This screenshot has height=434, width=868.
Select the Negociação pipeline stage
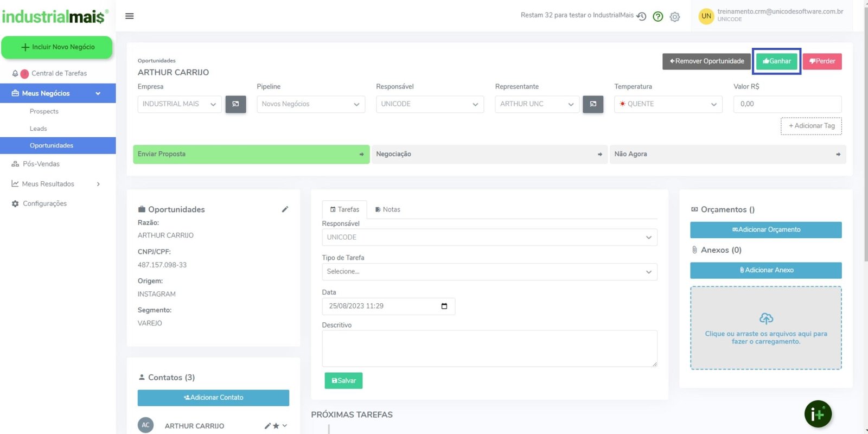point(489,154)
